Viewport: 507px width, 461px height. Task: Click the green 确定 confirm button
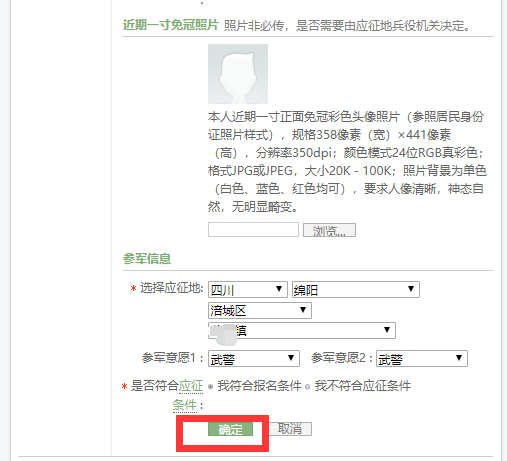click(230, 429)
